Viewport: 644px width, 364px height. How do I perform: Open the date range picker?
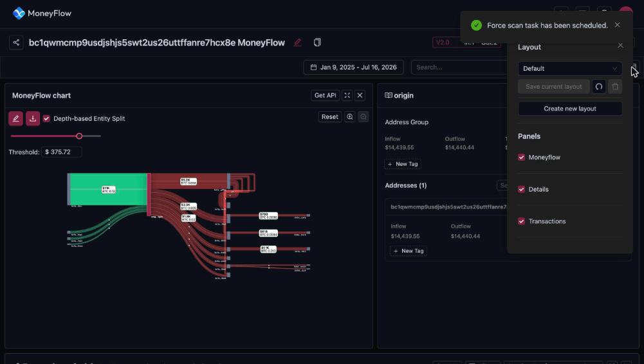[x=353, y=68]
